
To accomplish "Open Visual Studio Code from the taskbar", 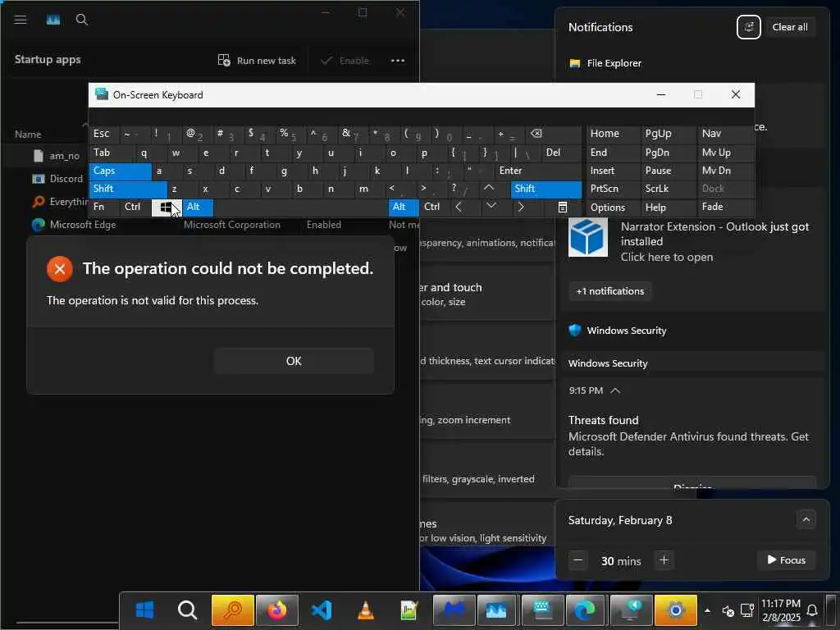I will (x=322, y=609).
